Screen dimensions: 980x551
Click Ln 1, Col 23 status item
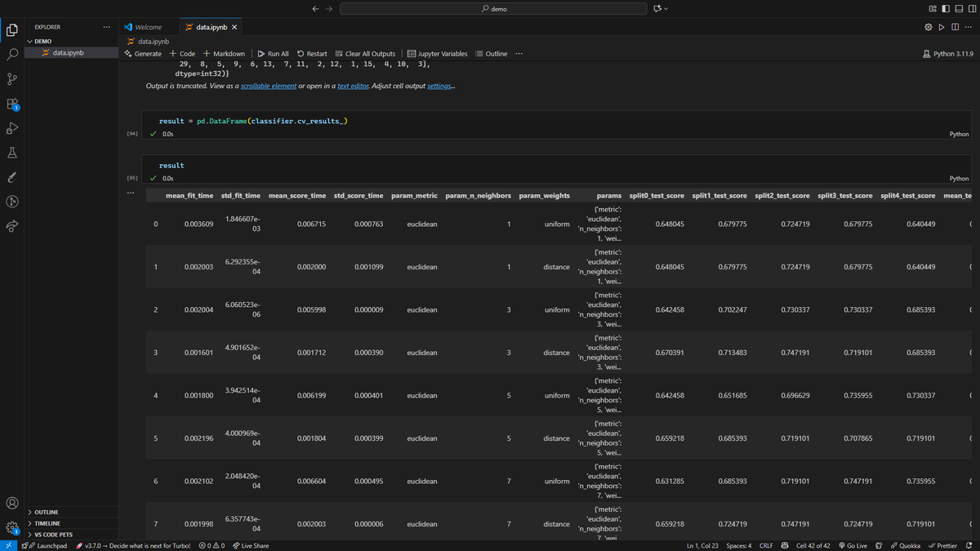point(702,545)
